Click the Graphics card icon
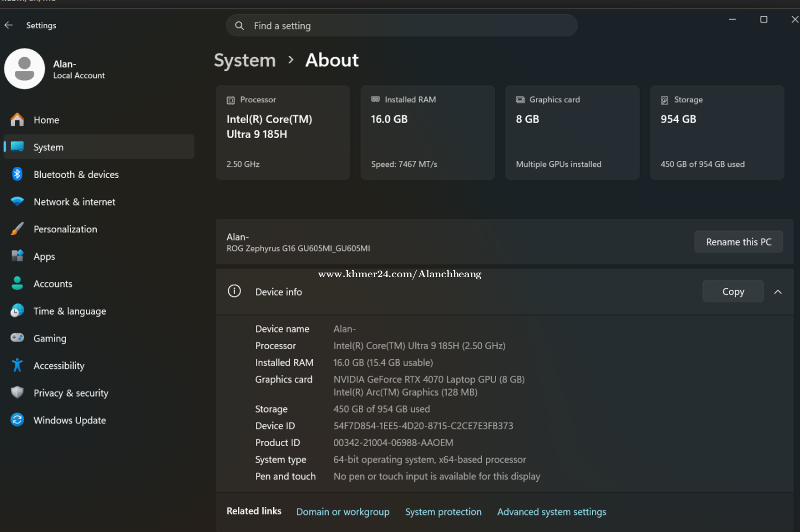The height and width of the screenshot is (532, 800). click(x=520, y=100)
